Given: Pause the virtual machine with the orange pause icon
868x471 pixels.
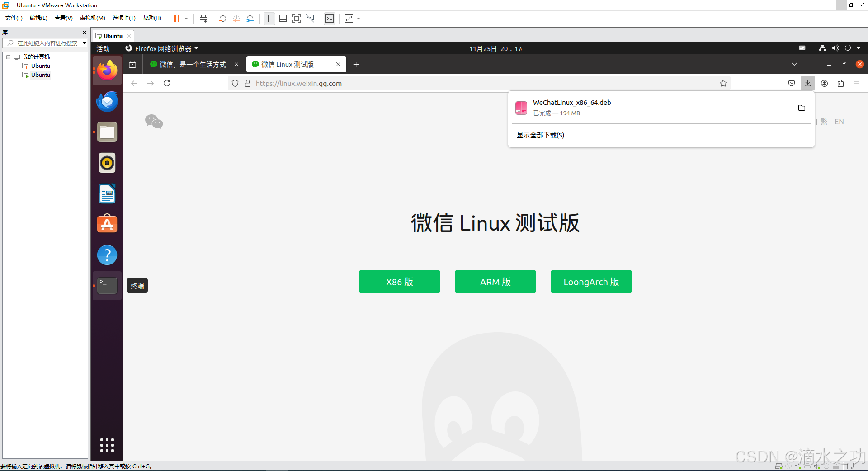Looking at the screenshot, I should [x=177, y=19].
